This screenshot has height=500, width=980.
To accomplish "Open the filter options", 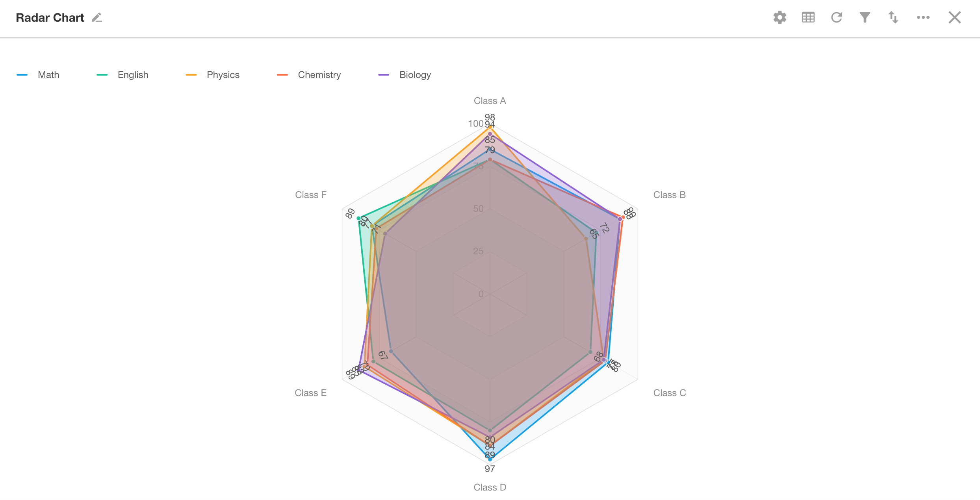I will (x=865, y=18).
